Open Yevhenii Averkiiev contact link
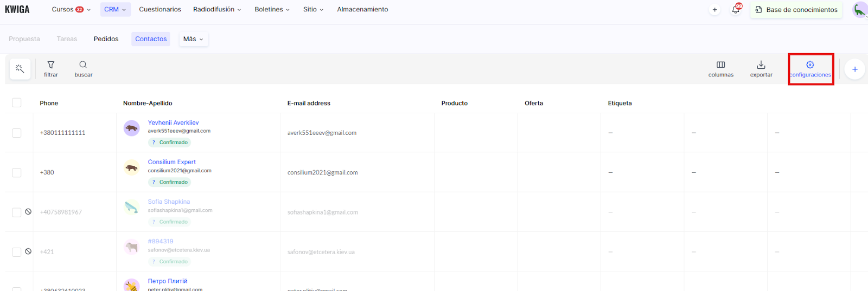Screen dimensions: 868x291 click(x=173, y=122)
